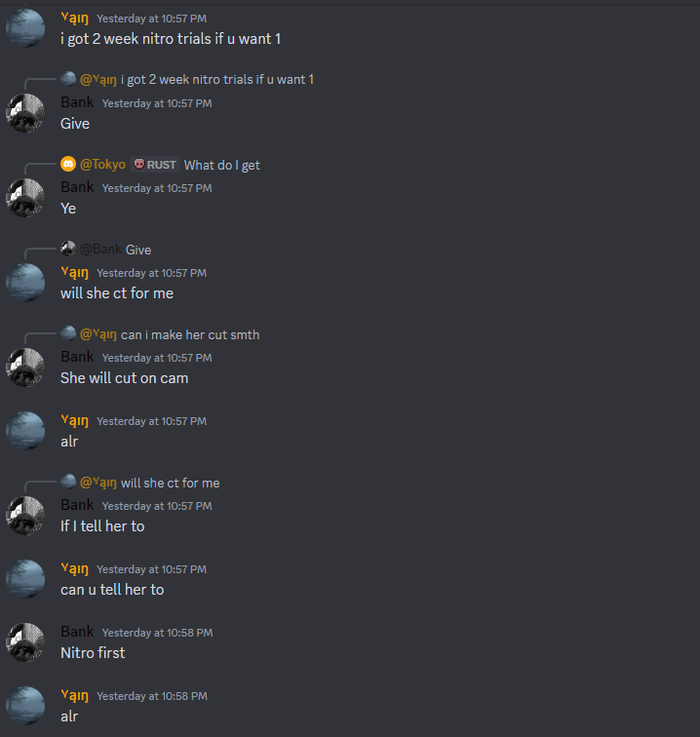Screen dimensions: 700x737
Task: Click Bank's username above 'Nitro first'
Action: 77,632
